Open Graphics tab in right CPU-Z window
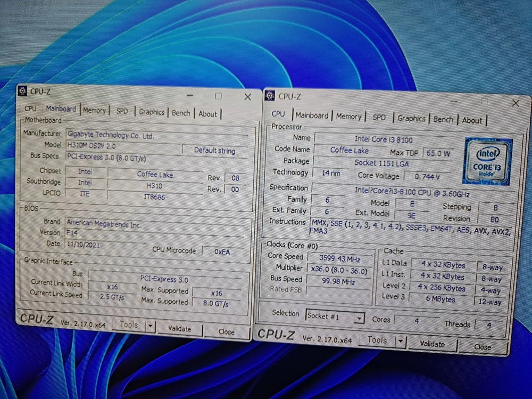The image size is (532, 399). click(411, 119)
